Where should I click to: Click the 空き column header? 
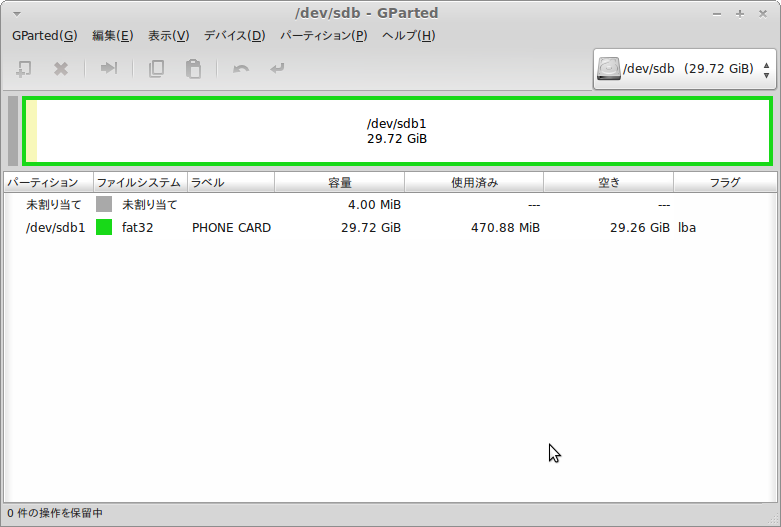(x=609, y=183)
